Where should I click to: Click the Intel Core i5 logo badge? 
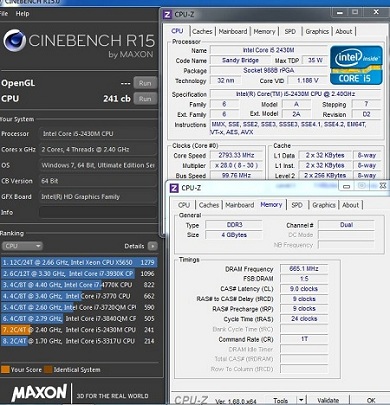coord(356,65)
